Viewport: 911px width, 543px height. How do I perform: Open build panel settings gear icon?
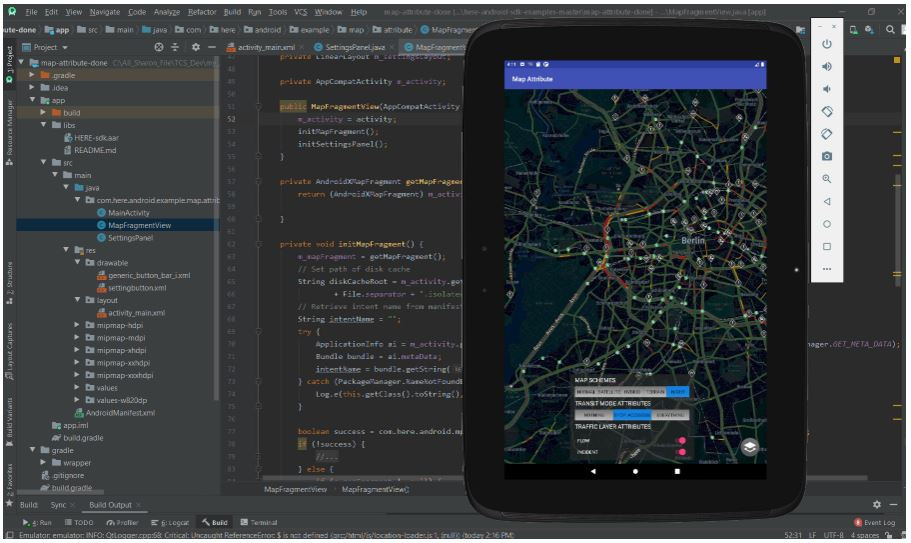[x=877, y=505]
